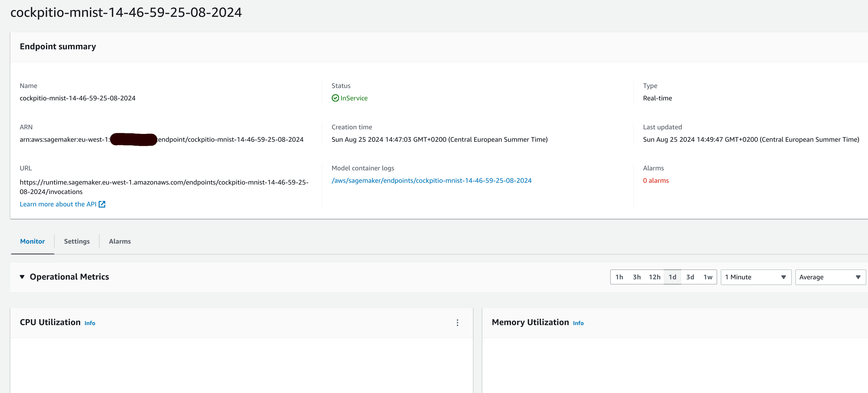Open the 1 Minute period dropdown

click(x=756, y=277)
